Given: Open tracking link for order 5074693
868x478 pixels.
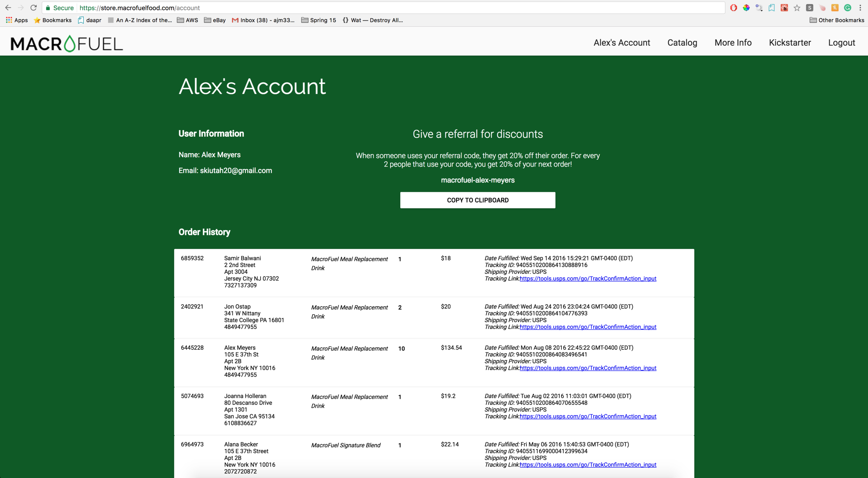Looking at the screenshot, I should coord(587,416).
